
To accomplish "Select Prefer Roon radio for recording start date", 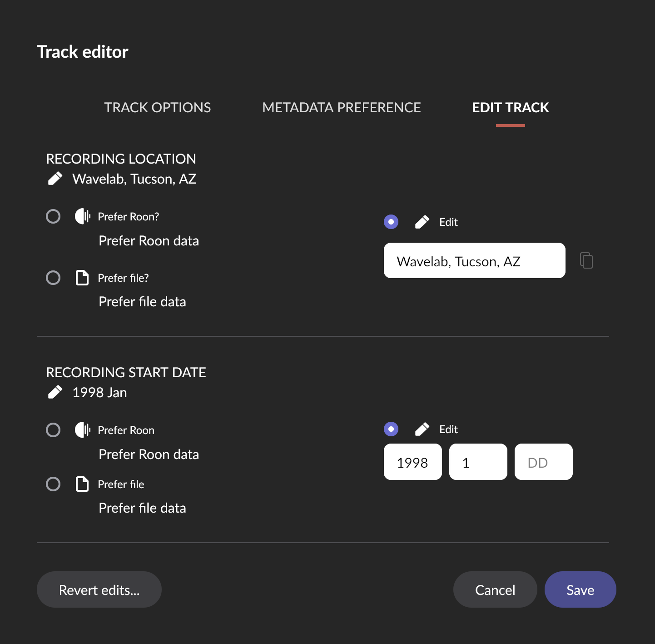I will [53, 430].
